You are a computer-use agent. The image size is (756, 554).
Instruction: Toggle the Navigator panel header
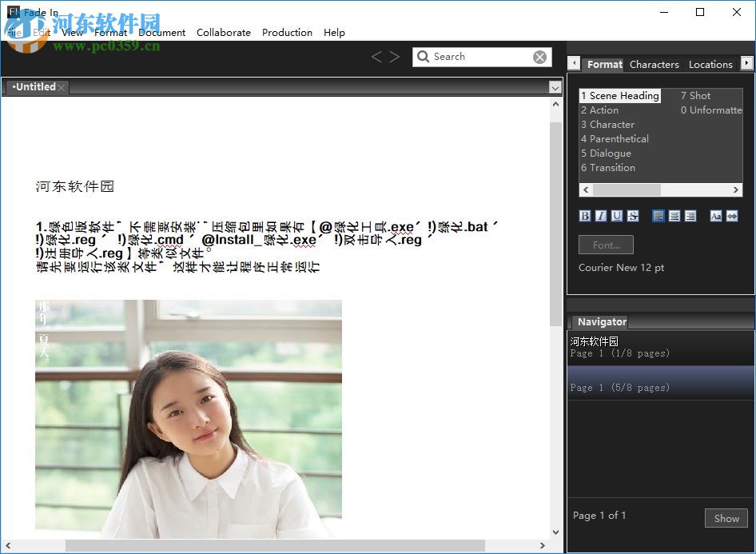coord(601,321)
